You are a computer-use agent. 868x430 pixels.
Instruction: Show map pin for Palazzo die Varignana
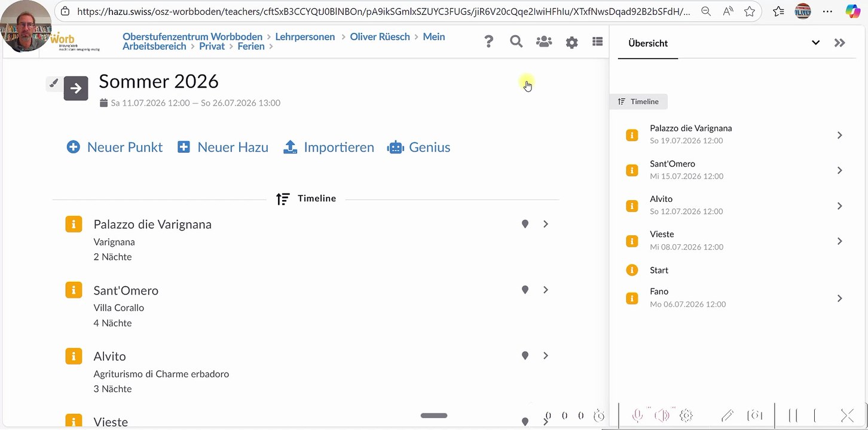point(525,224)
